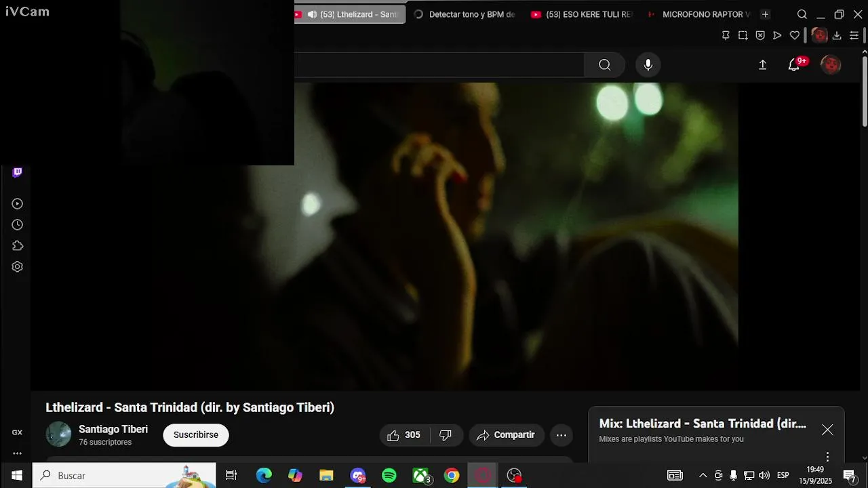Open Settings gear in the sidebar

coord(18,267)
